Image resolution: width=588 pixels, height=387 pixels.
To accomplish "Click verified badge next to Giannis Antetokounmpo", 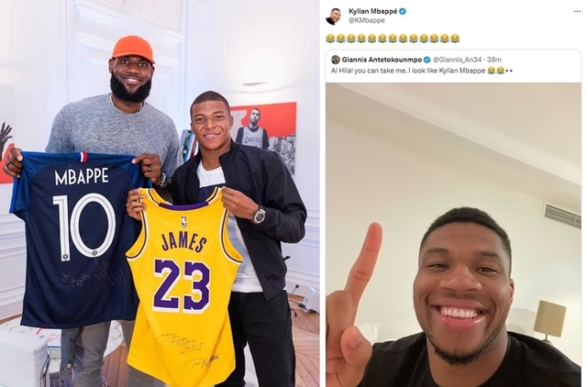I will (427, 60).
